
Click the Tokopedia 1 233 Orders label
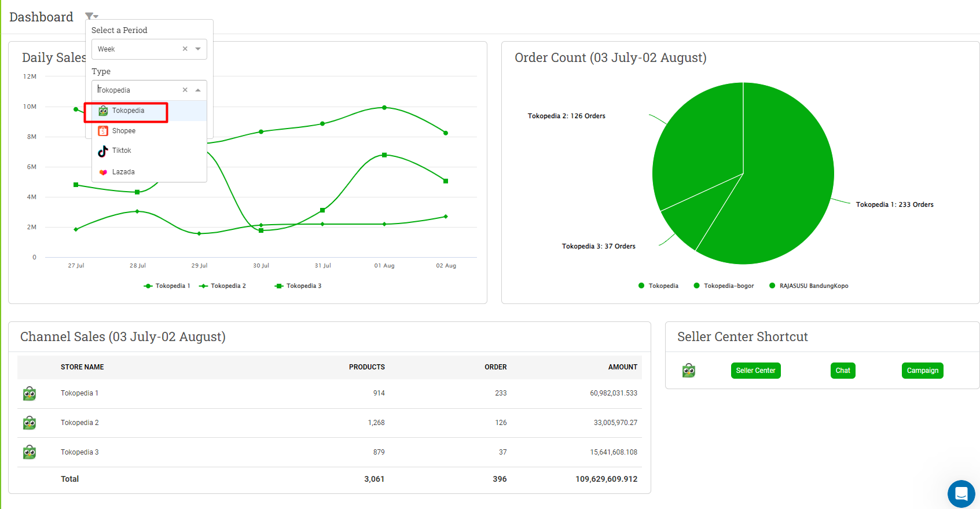point(894,204)
